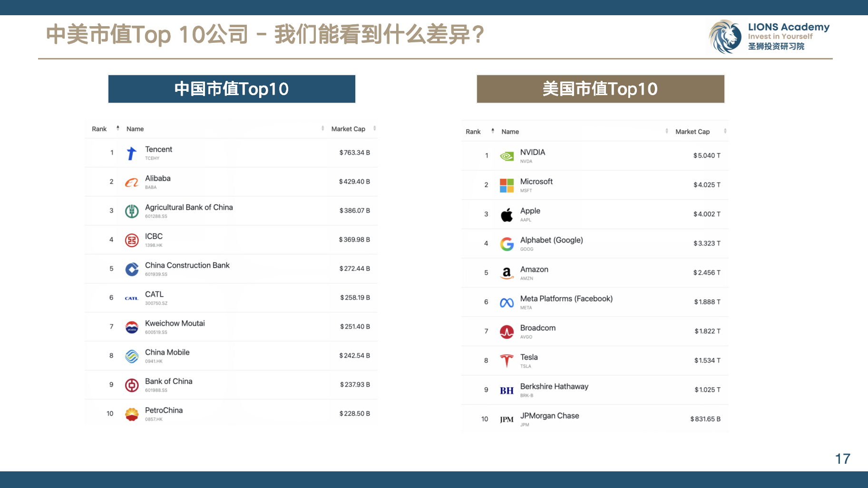The image size is (868, 488).
Task: Select the 美国市值Top10 brown header
Action: (600, 89)
